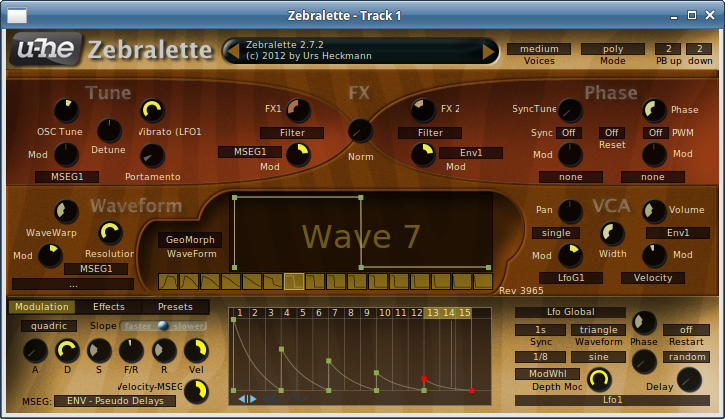Open the Mode poly dropdown
This screenshot has height=419, width=725.
(613, 49)
